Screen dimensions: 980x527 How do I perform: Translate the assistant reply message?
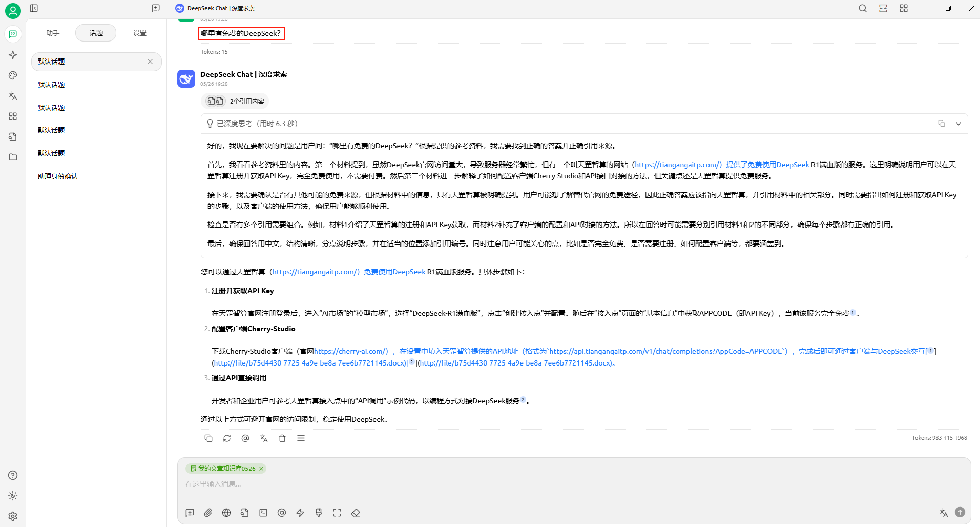click(x=264, y=438)
